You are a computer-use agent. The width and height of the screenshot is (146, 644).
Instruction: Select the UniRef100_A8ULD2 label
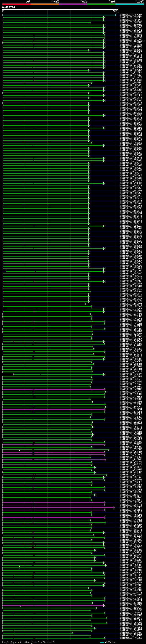131,359
